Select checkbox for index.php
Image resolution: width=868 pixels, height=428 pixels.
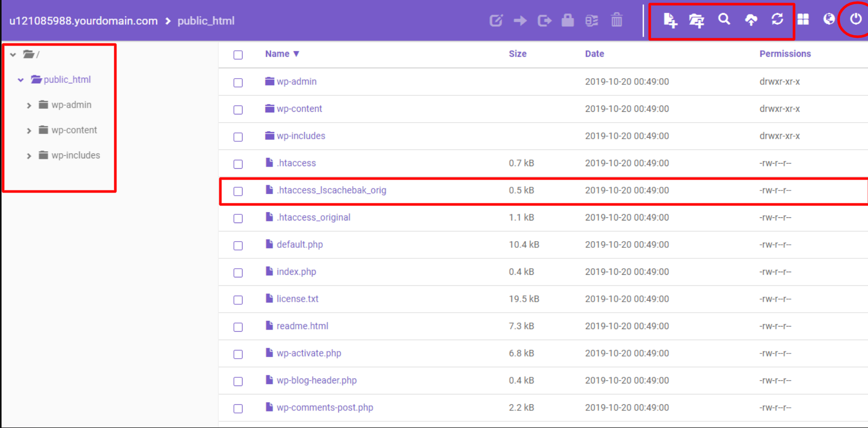point(238,273)
